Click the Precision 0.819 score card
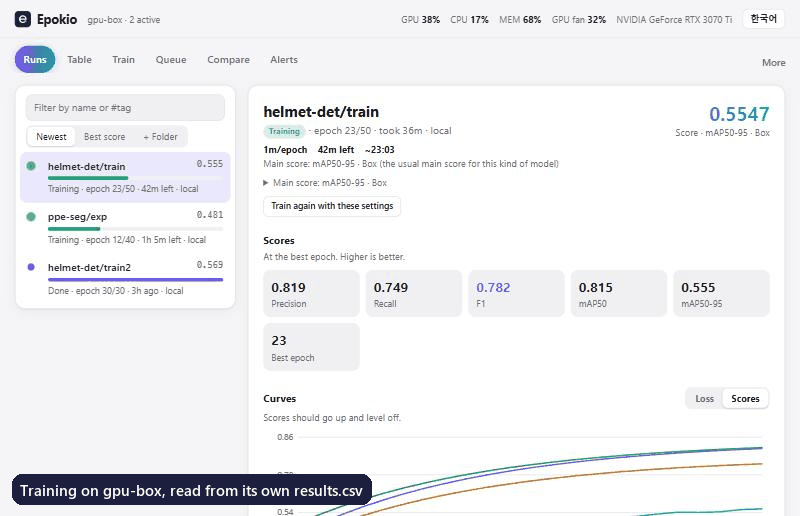Image resolution: width=800 pixels, height=516 pixels. pyautogui.click(x=311, y=293)
